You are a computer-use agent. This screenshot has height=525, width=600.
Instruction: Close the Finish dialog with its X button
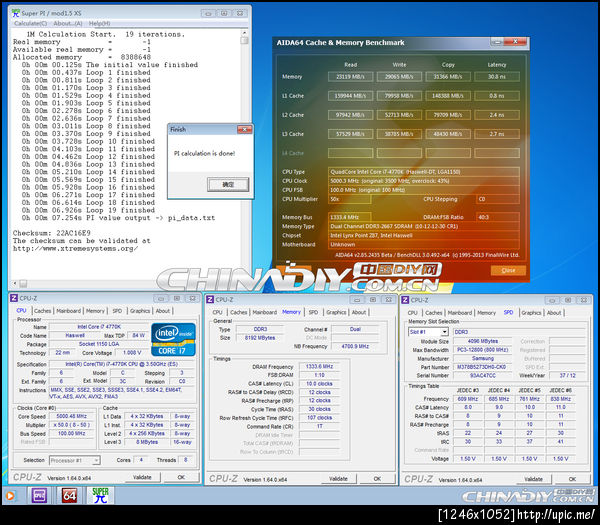pos(244,129)
